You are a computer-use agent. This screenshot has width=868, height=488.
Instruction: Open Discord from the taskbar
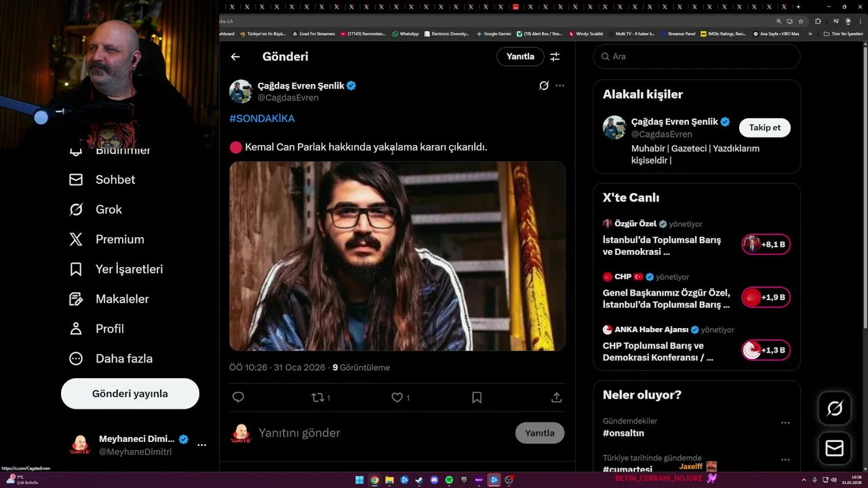(x=434, y=480)
